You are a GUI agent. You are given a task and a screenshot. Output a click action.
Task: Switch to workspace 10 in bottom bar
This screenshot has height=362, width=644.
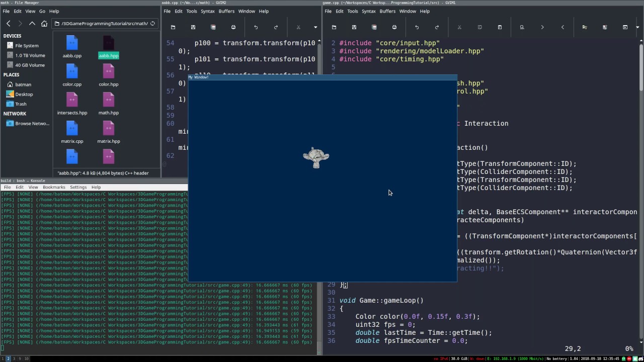click(27, 358)
